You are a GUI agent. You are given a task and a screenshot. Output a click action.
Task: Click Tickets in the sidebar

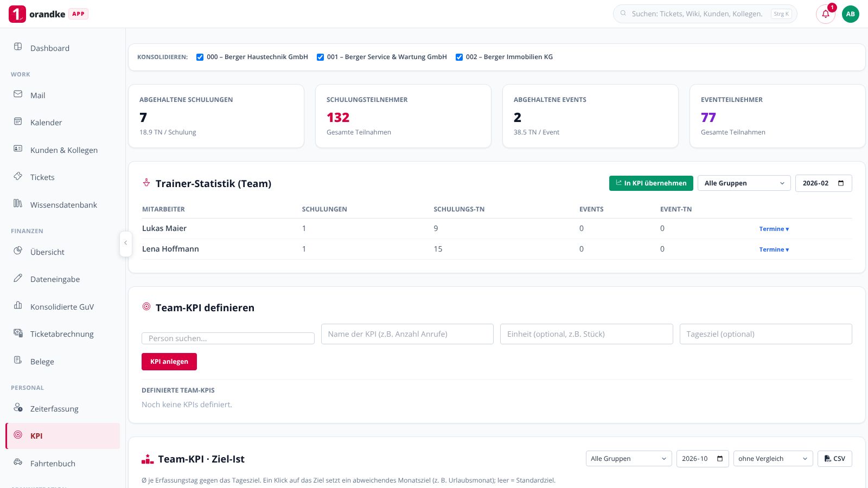click(x=62, y=177)
